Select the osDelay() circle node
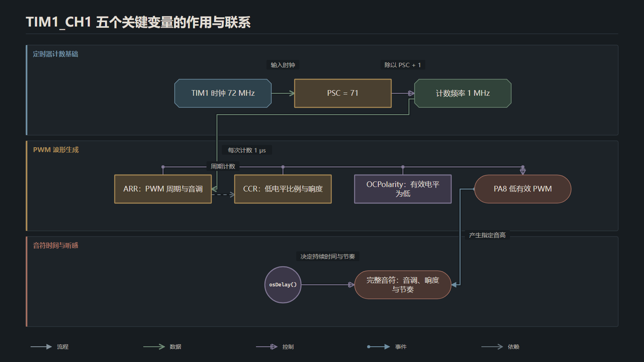Image resolution: width=644 pixels, height=362 pixels. click(283, 285)
